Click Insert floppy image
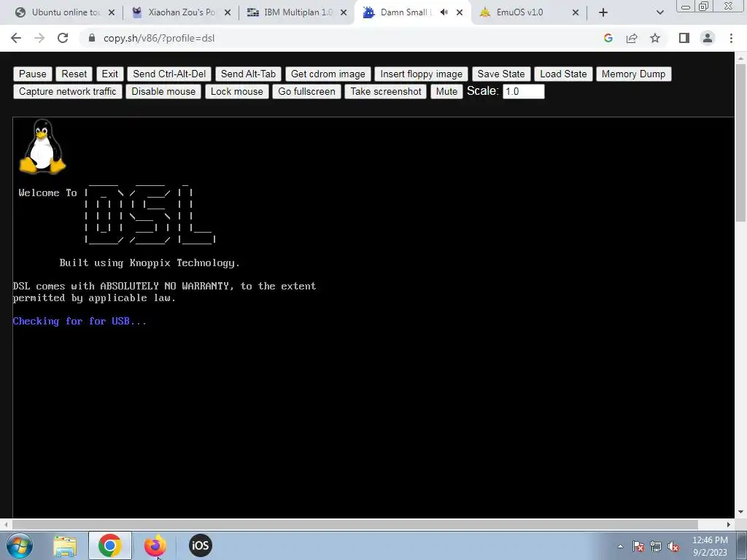Image resolution: width=747 pixels, height=560 pixels. pos(421,74)
